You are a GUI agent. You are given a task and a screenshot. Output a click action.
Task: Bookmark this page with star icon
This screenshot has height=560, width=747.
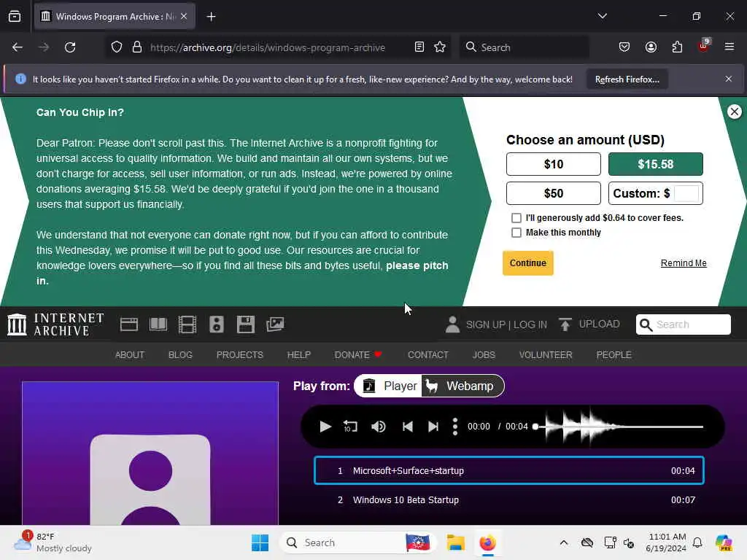point(440,47)
